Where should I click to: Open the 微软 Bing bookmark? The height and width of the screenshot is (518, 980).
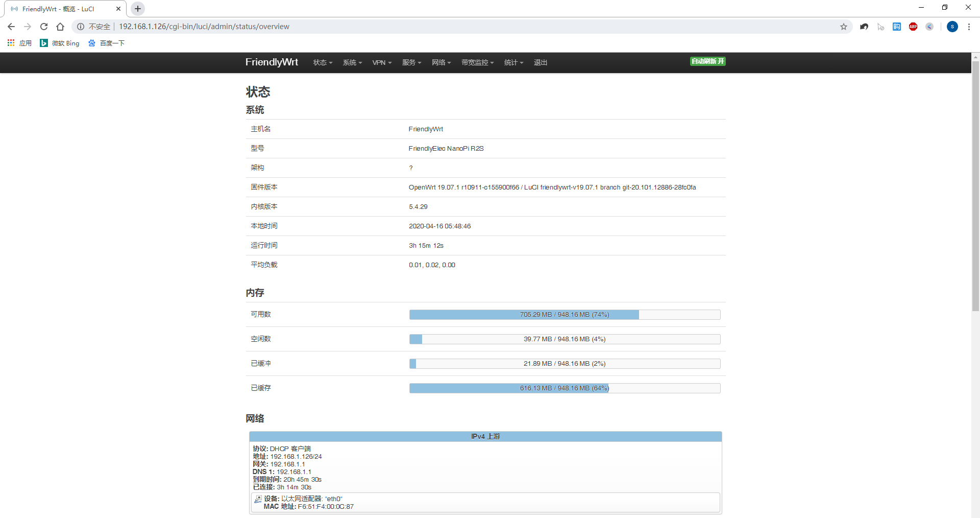pyautogui.click(x=60, y=43)
